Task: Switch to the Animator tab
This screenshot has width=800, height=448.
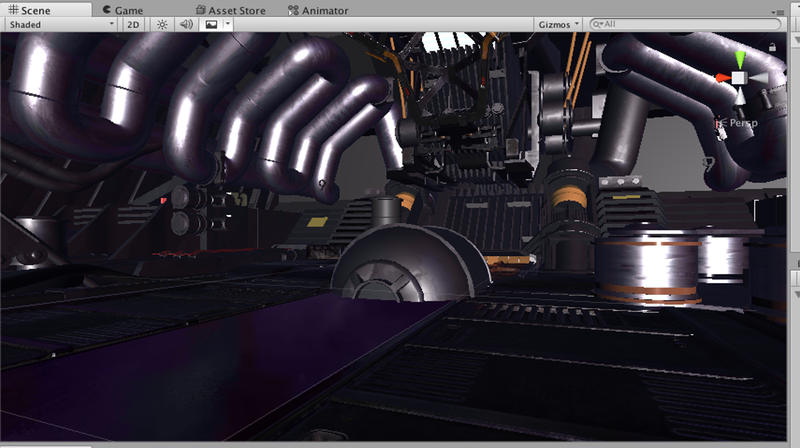Action: (318, 10)
